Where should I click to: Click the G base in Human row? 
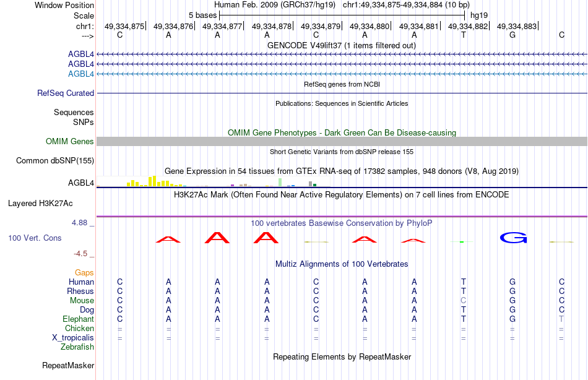tap(512, 282)
